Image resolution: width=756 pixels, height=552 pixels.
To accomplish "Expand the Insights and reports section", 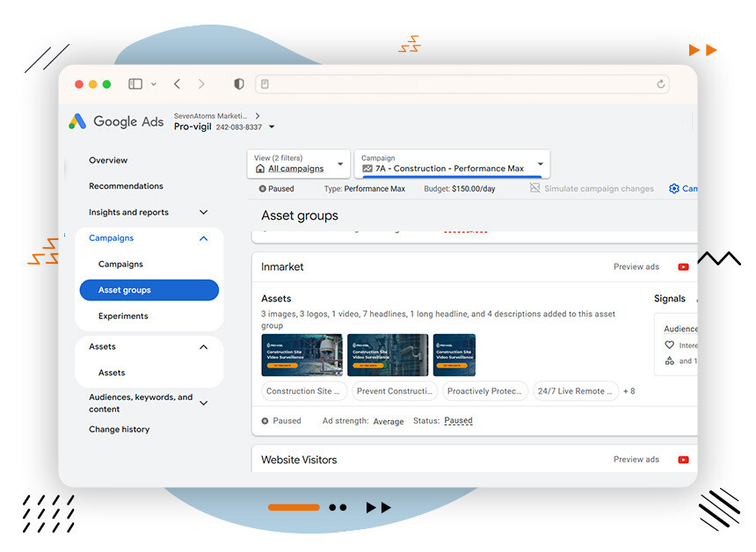I will click(x=203, y=212).
